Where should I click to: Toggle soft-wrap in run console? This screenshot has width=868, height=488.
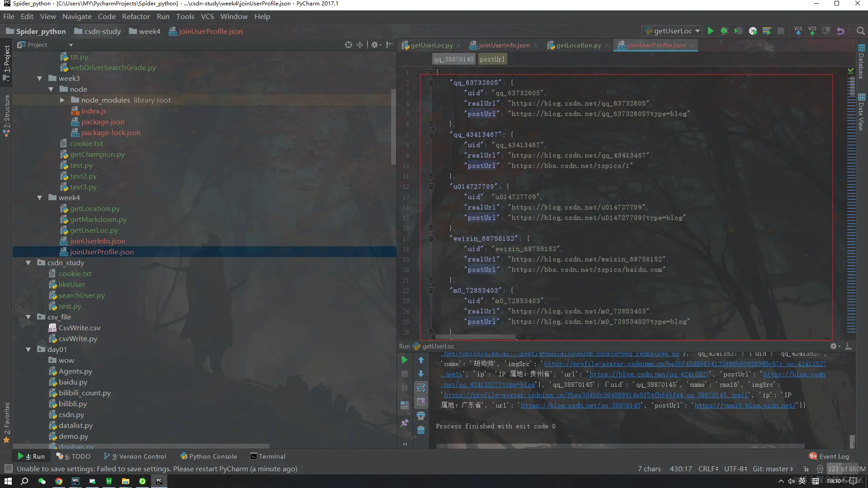(421, 388)
